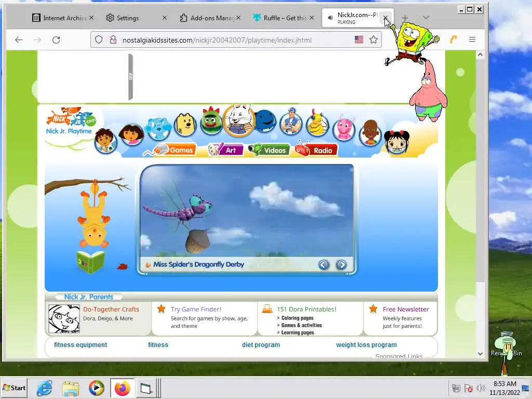
Task: Open the Radio section button
Action: click(316, 150)
